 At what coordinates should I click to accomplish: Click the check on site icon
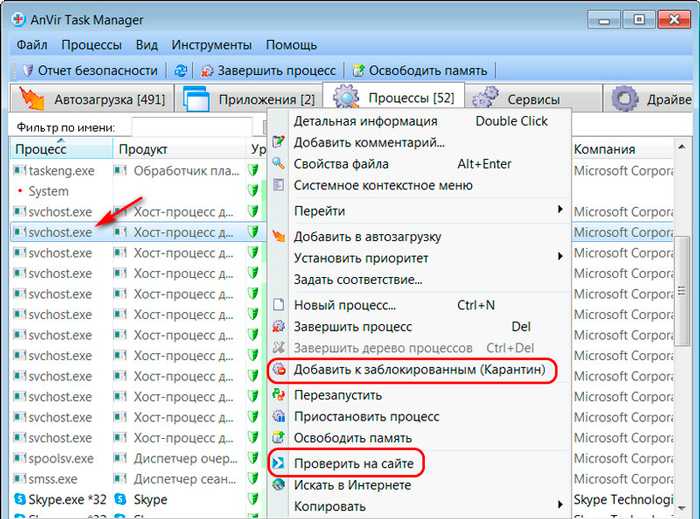click(279, 463)
